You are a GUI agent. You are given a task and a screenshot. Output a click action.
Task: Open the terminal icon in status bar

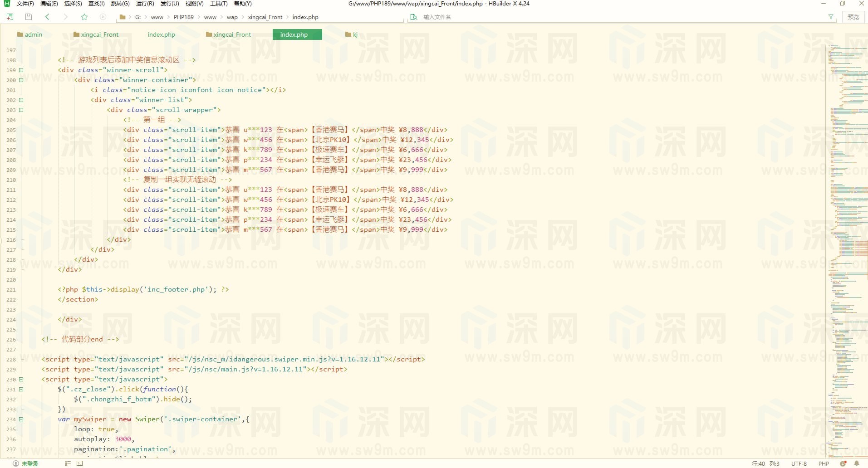pos(80,463)
